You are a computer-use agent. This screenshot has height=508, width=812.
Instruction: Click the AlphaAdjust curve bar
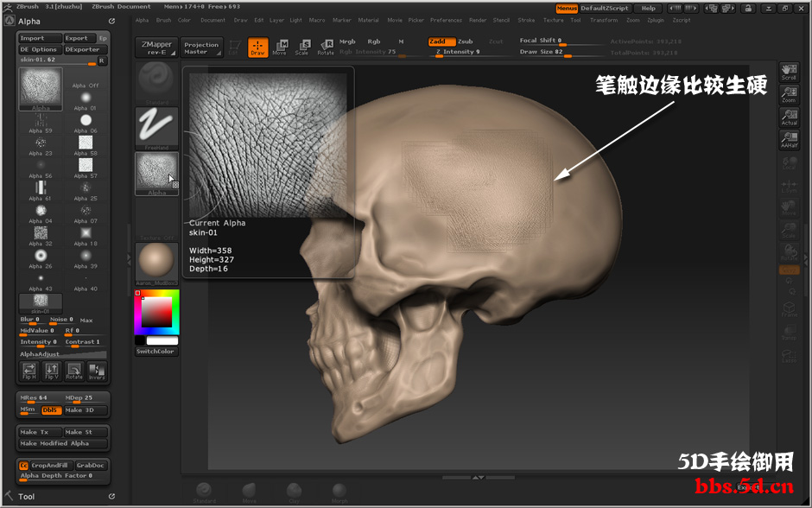pos(63,354)
